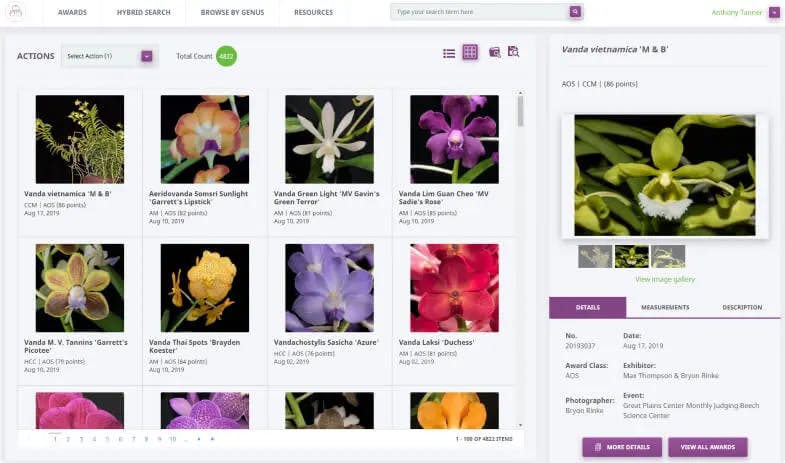Switch to MEASUREMENTS tab
This screenshot has width=785, height=463.
click(665, 307)
